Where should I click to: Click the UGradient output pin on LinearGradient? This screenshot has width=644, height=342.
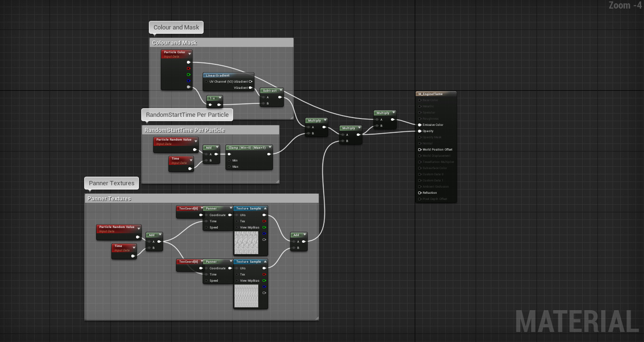[251, 81]
